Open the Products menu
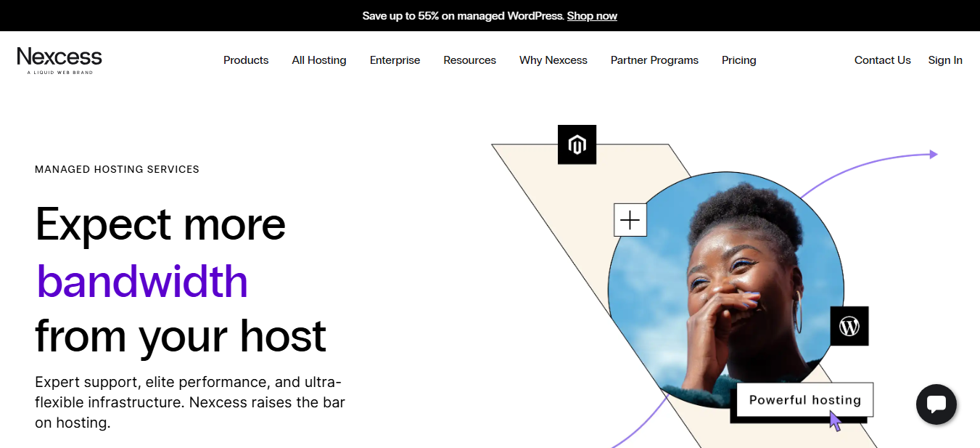Viewport: 980px width, 448px height. 246,60
